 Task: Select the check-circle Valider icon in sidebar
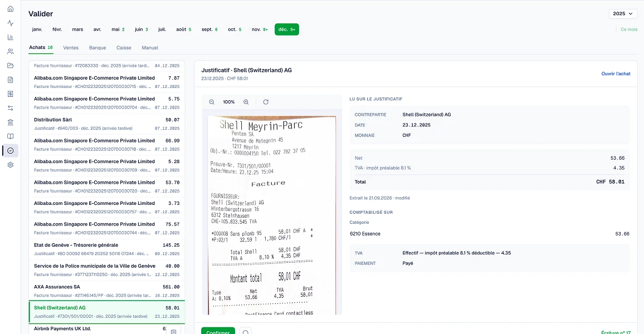[11, 151]
